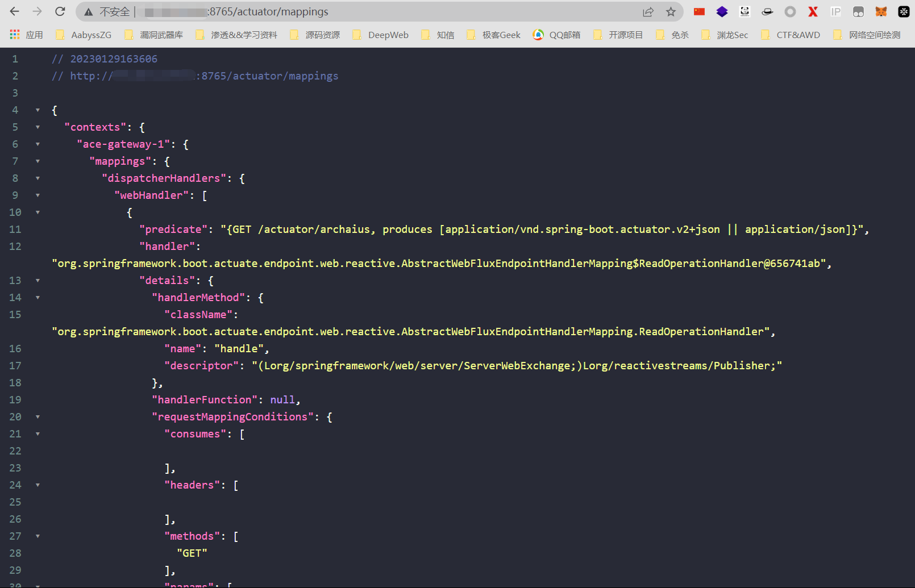Collapse the "details" node
The image size is (915, 588).
[x=38, y=281]
